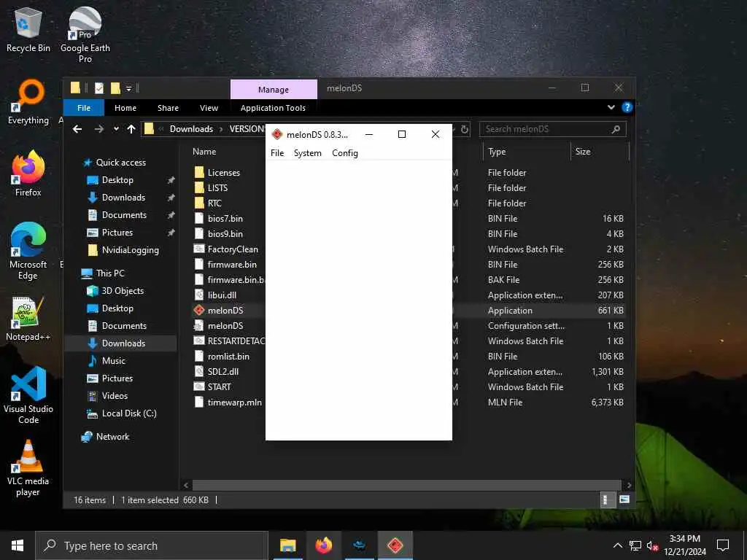The height and width of the screenshot is (560, 747).
Task: Click the taskbar search box
Action: coord(152,545)
